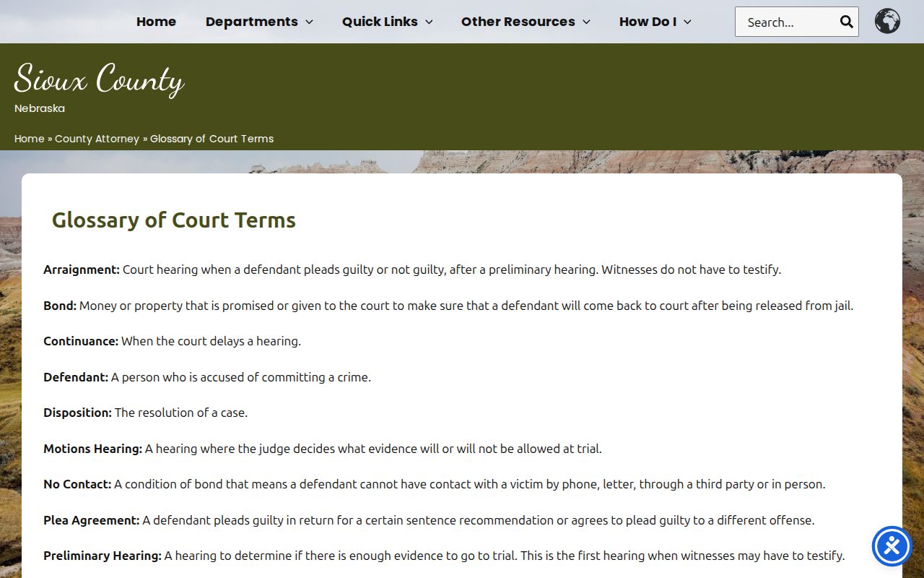Select the Glossary of Court Terms heading

174,220
